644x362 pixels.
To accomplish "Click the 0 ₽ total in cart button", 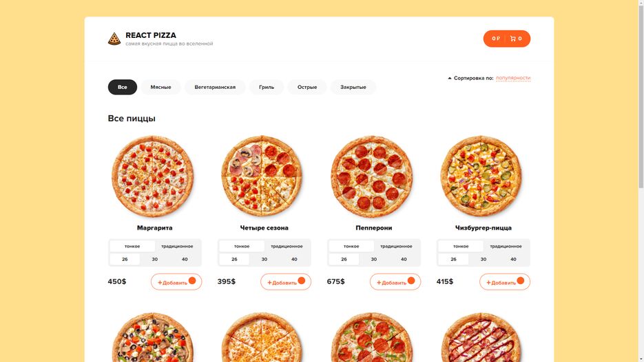I will coord(496,39).
